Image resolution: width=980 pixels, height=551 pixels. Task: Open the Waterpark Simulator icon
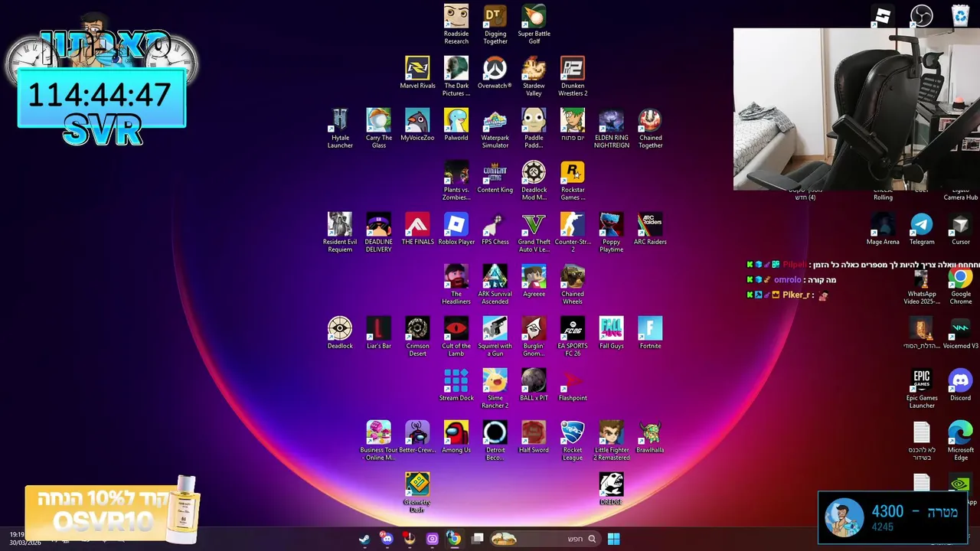[x=495, y=120]
